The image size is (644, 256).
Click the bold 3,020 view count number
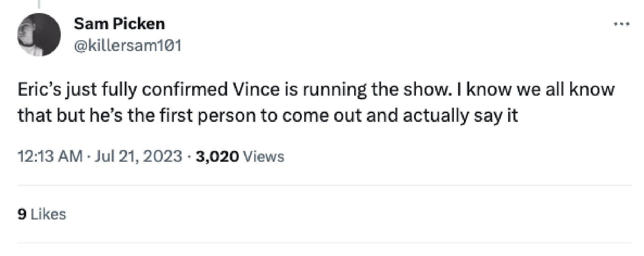coord(217,156)
